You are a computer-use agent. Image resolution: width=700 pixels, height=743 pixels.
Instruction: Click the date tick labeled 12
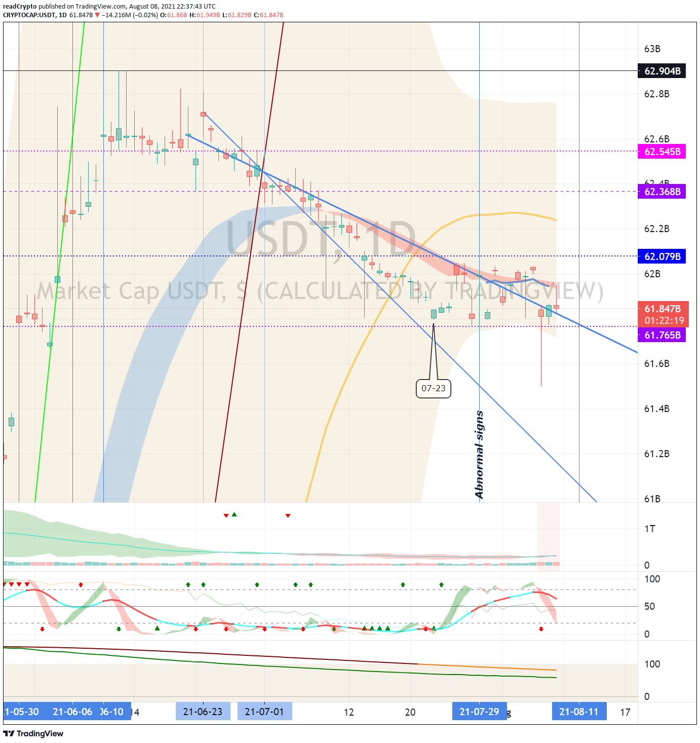click(349, 712)
